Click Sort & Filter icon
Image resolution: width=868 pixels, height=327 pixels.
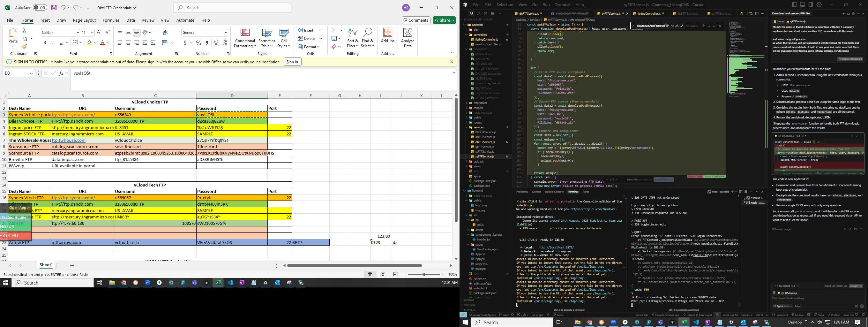(352, 38)
